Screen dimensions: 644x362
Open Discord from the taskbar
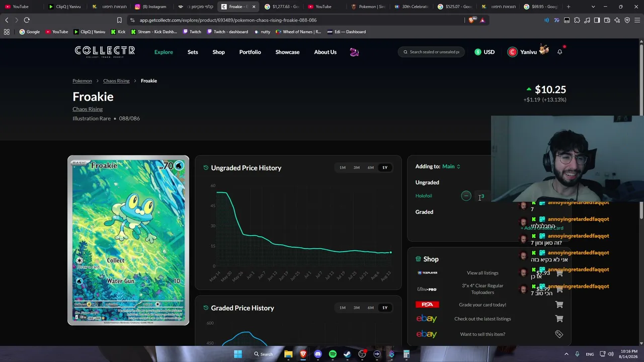coord(317,354)
